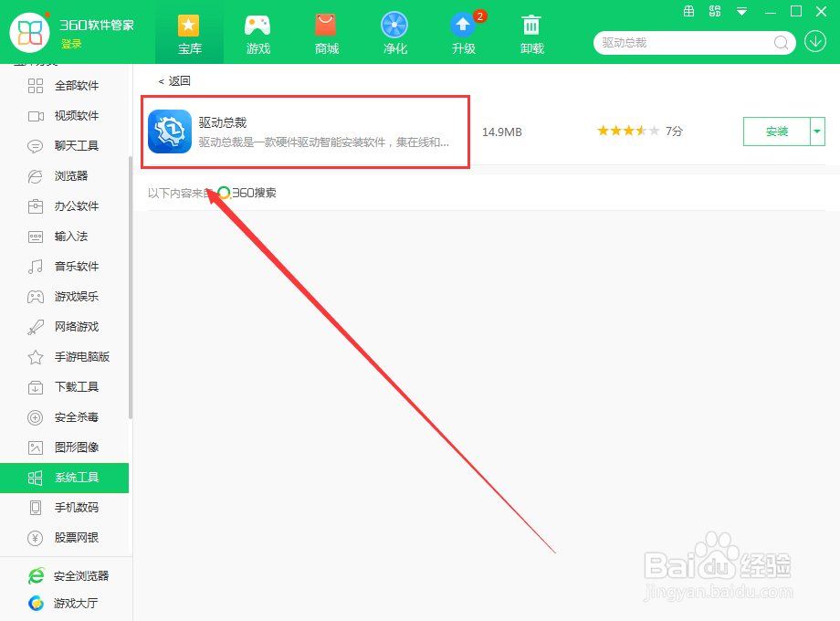
Task: Click the star rating 7分
Action: click(x=640, y=131)
